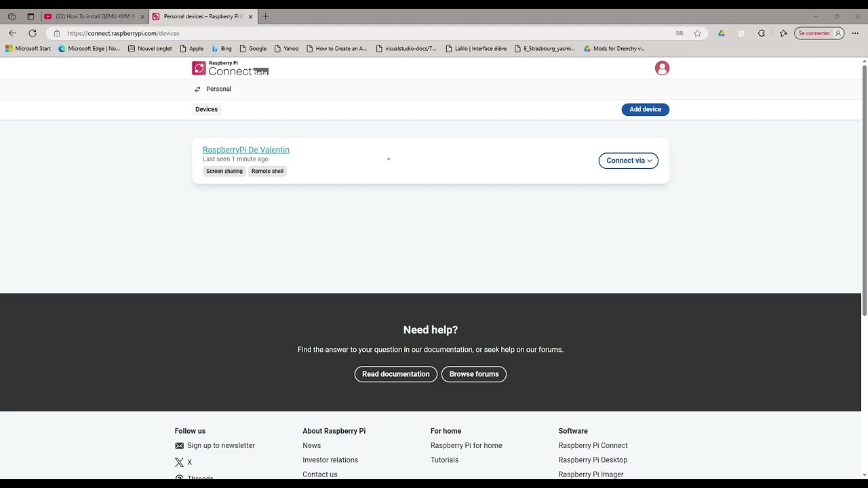Open the Bing bookmark
Image resolution: width=868 pixels, height=488 pixels.
pos(221,49)
